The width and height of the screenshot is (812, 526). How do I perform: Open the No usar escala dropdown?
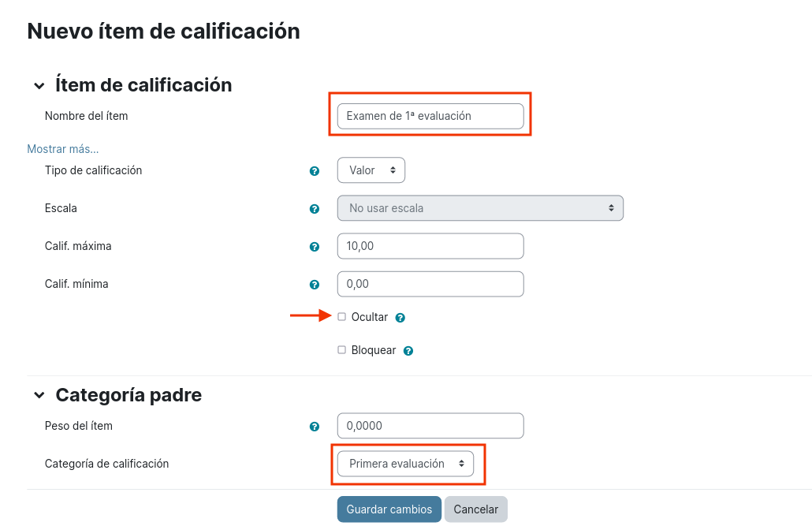point(480,208)
